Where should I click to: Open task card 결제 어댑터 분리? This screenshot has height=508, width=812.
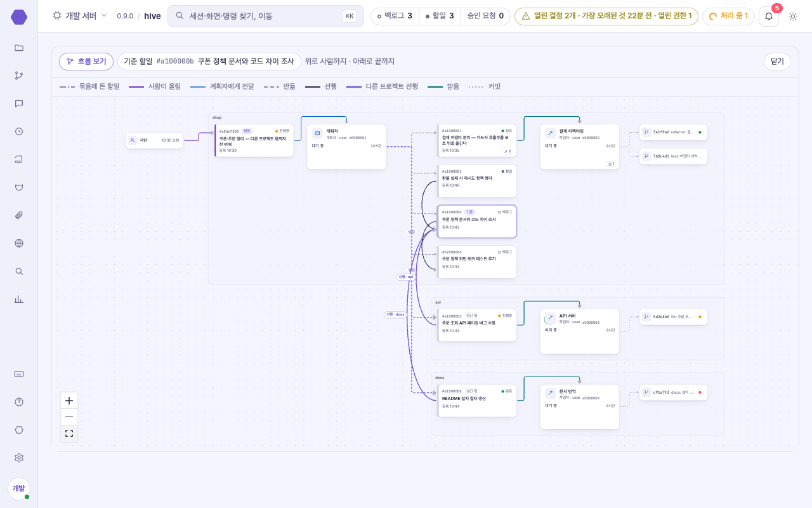click(x=476, y=141)
